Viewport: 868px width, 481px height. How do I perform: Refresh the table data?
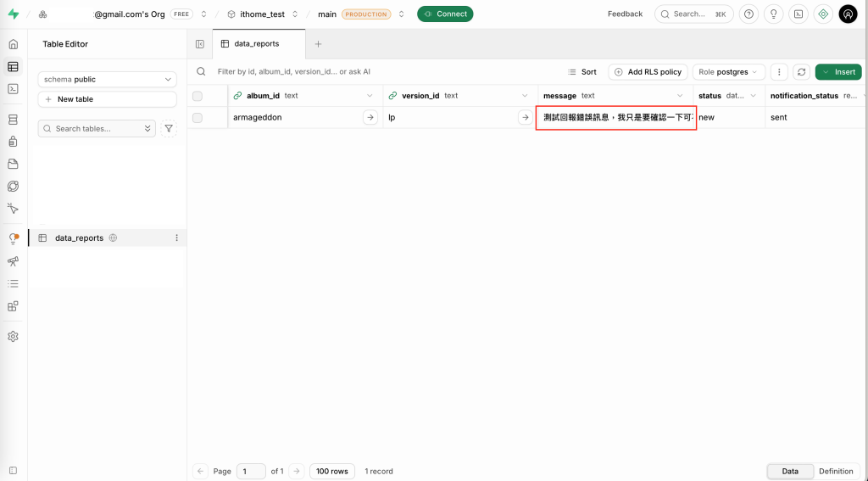tap(801, 72)
